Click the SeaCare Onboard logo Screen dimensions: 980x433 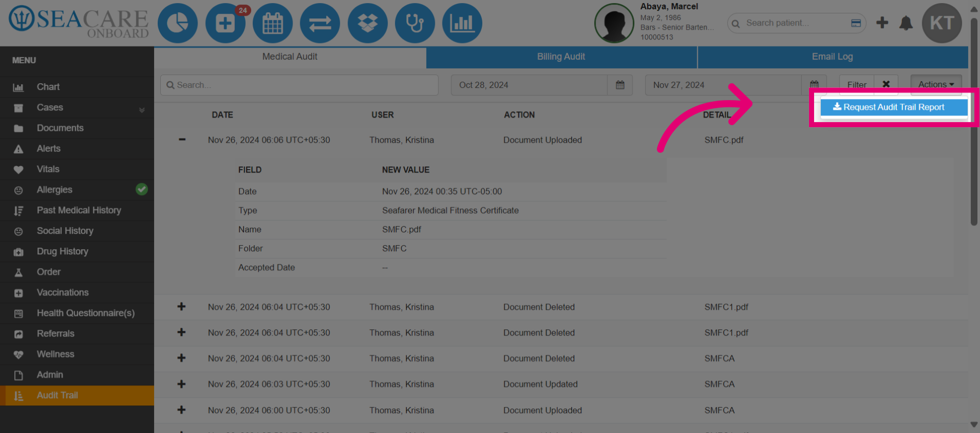pyautogui.click(x=79, y=22)
